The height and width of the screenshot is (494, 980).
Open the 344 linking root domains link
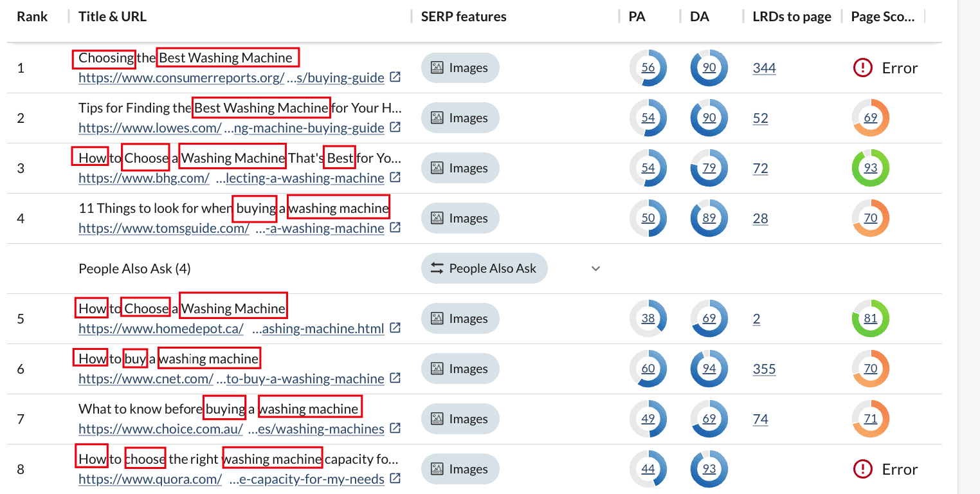point(764,68)
